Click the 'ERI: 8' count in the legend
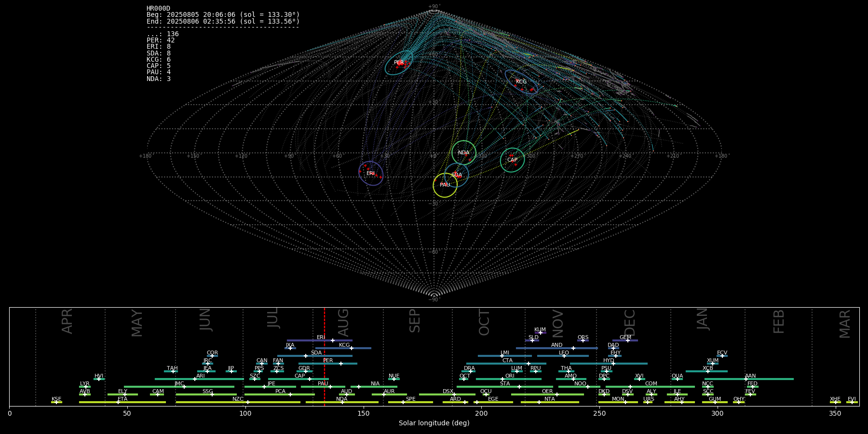Image resolution: width=868 pixels, height=434 pixels. [x=159, y=47]
